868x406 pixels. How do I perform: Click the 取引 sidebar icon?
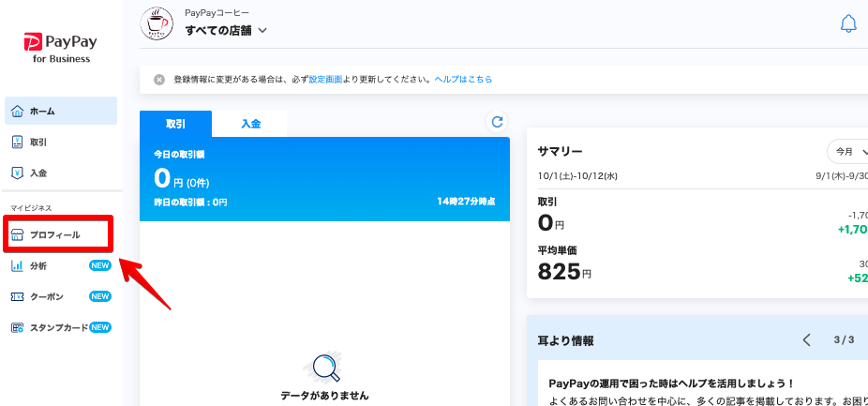(x=18, y=142)
